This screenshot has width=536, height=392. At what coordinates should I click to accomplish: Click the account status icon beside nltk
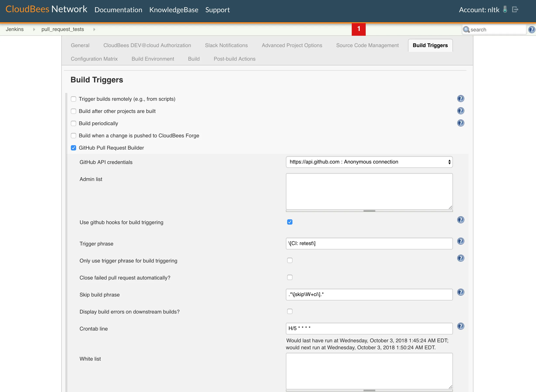coord(505,10)
